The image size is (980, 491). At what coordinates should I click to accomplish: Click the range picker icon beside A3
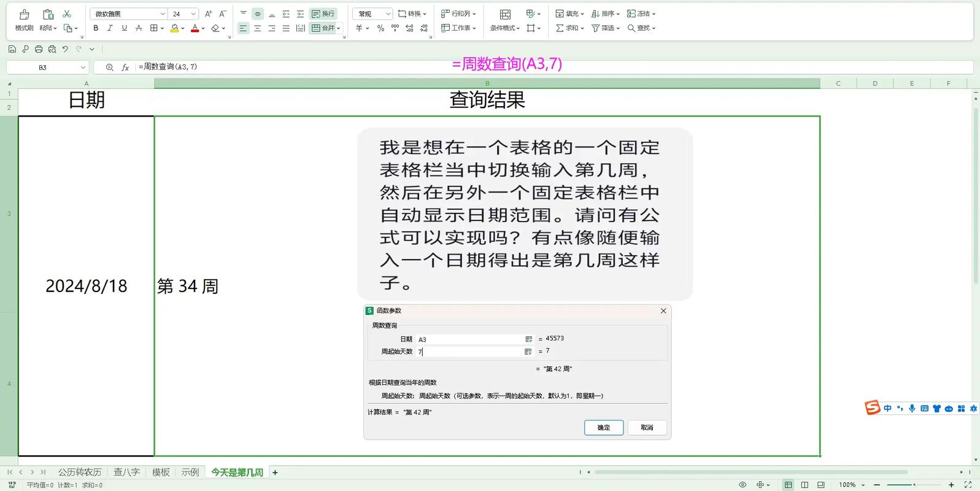click(x=528, y=339)
